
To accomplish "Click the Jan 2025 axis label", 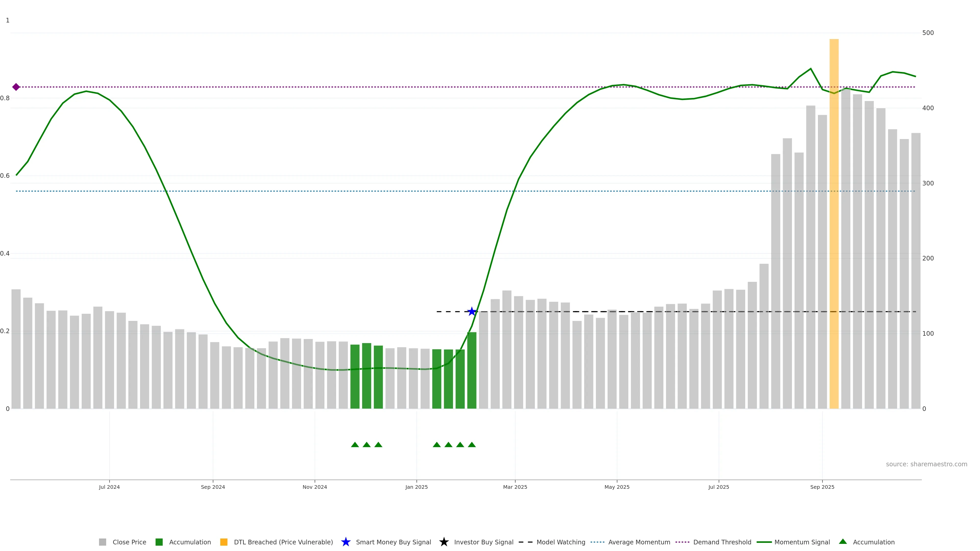I will 416,487.
